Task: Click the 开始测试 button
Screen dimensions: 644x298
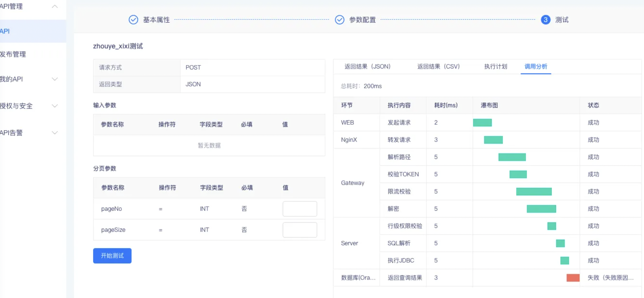Action: 112,256
